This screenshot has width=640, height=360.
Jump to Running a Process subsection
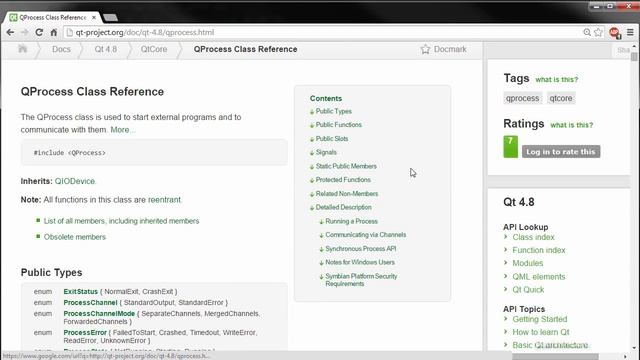[351, 221]
